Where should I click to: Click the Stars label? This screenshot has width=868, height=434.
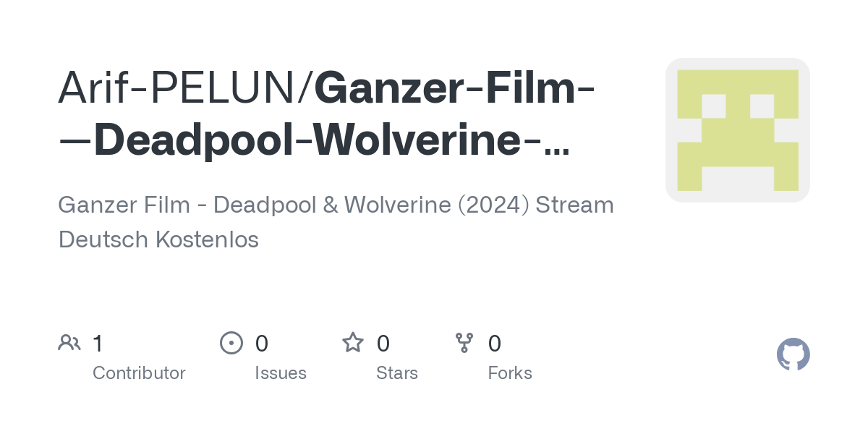(397, 373)
